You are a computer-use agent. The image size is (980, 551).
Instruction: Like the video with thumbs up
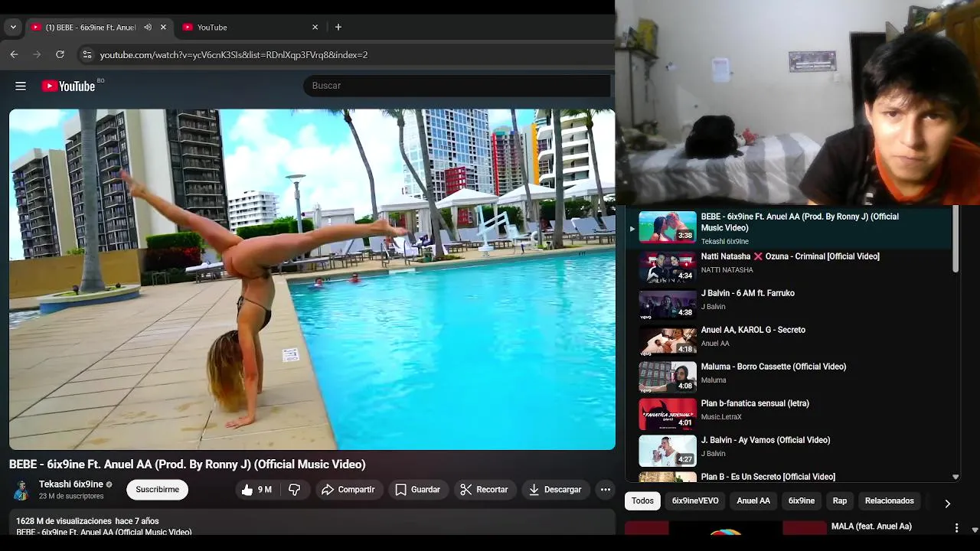(256, 490)
